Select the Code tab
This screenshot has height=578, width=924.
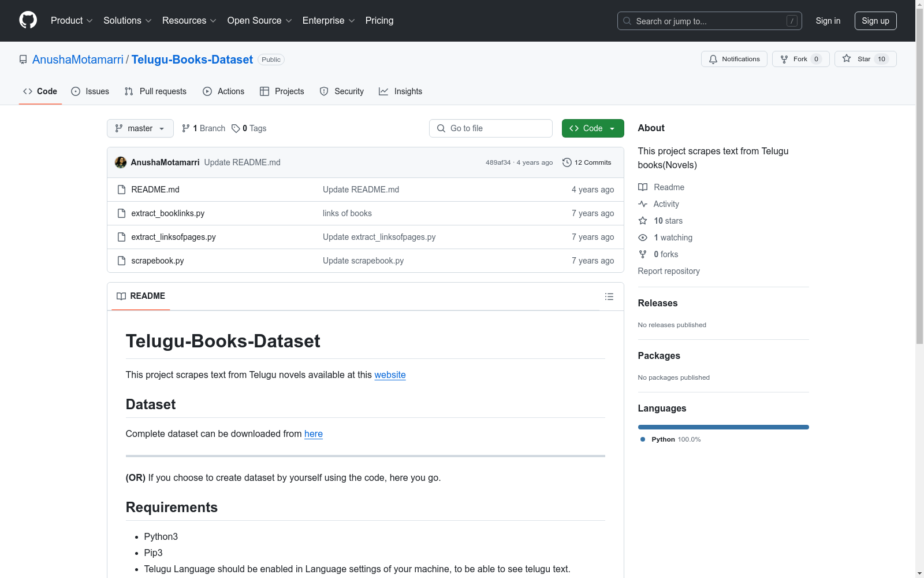click(x=40, y=91)
